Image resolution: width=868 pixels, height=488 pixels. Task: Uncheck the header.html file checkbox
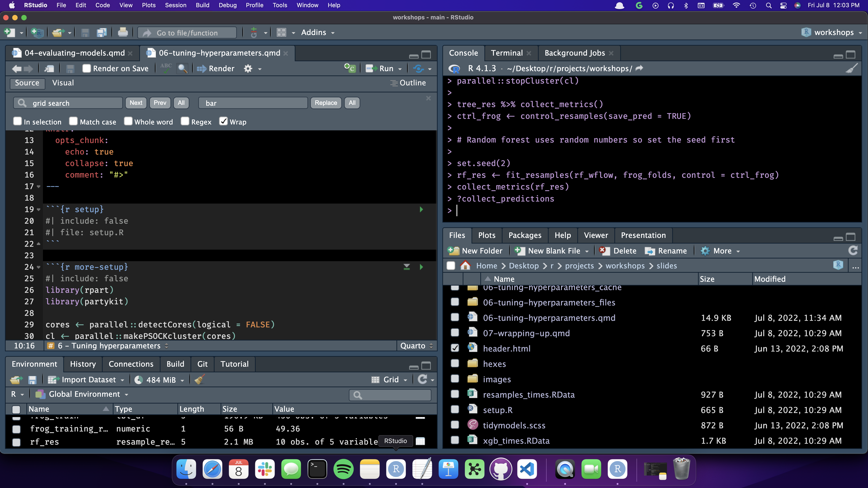point(455,348)
